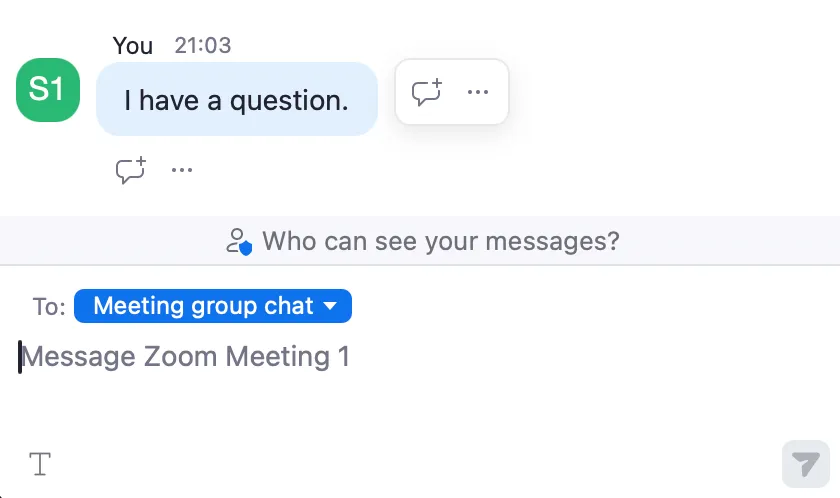Screen dimensions: 840x498
Task: Click the reply icon below the message bubble
Action: (131, 170)
